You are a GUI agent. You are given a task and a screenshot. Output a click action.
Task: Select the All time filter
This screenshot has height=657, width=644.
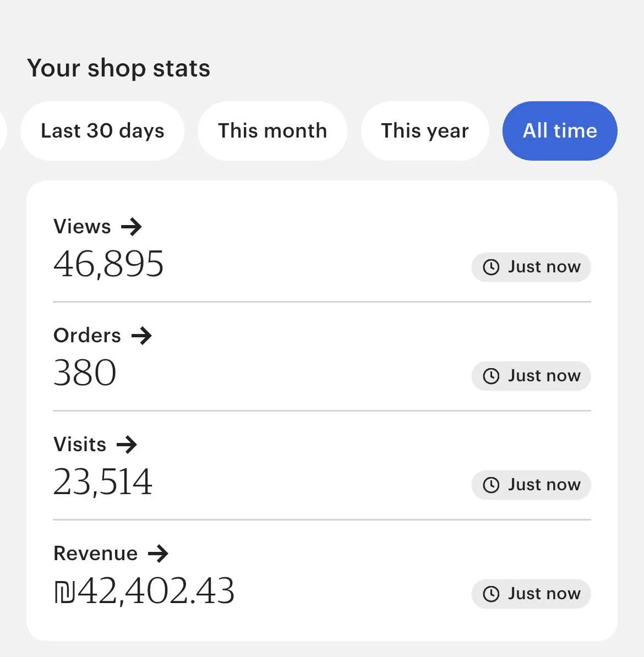(560, 131)
